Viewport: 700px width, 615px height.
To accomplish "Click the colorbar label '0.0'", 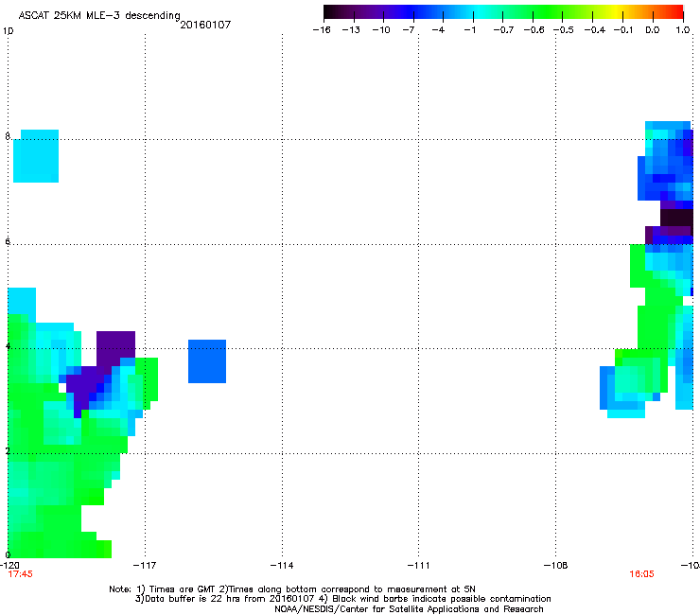I will coord(653,30).
